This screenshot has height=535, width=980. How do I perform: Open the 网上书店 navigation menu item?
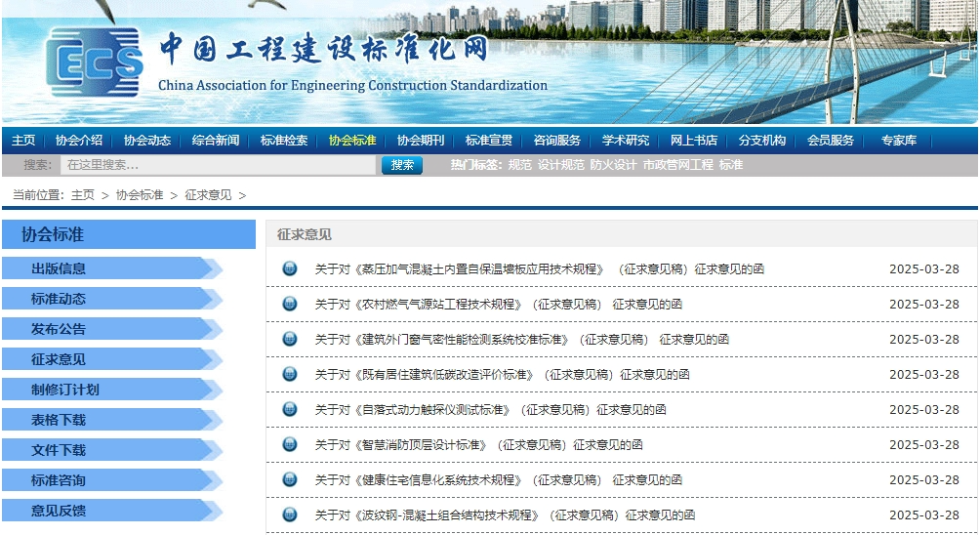click(693, 141)
